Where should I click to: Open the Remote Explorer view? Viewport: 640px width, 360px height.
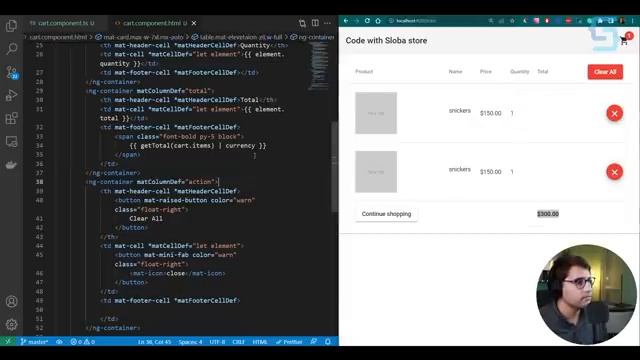point(11,142)
